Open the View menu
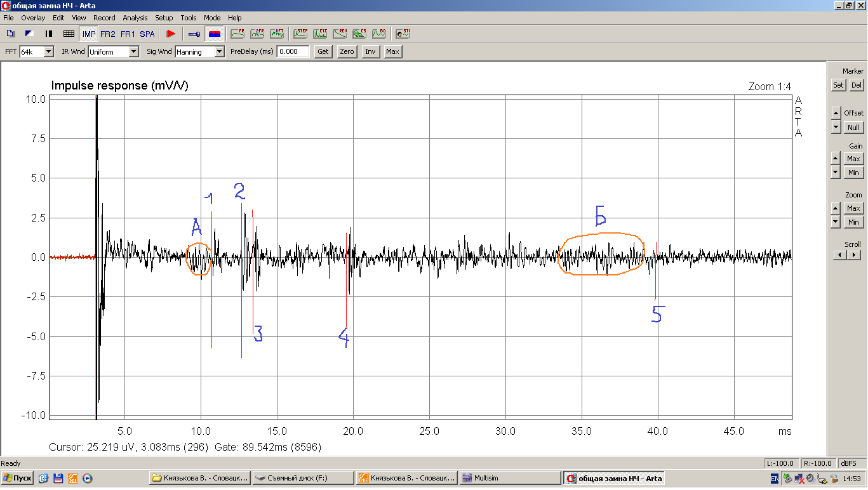This screenshot has height=490, width=868. pos(79,18)
